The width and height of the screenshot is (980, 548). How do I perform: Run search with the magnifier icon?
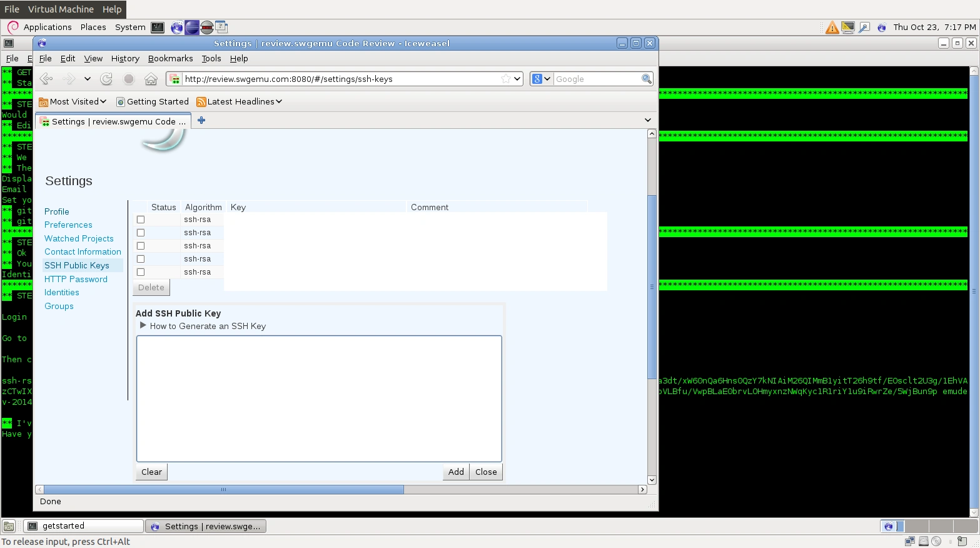coord(647,79)
